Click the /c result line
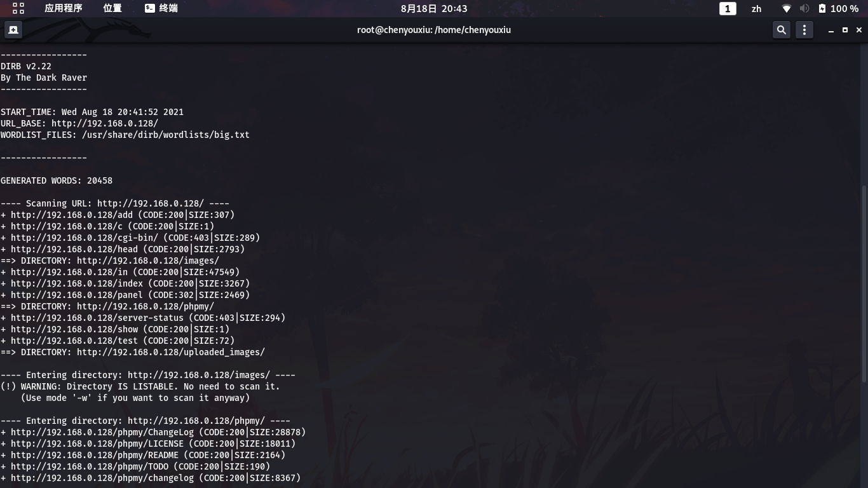Image resolution: width=868 pixels, height=488 pixels. (x=107, y=226)
